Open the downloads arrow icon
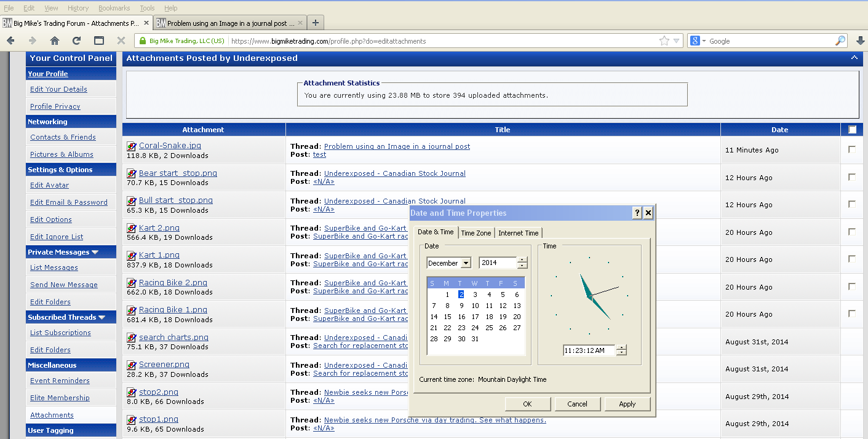868x439 pixels. [x=860, y=41]
